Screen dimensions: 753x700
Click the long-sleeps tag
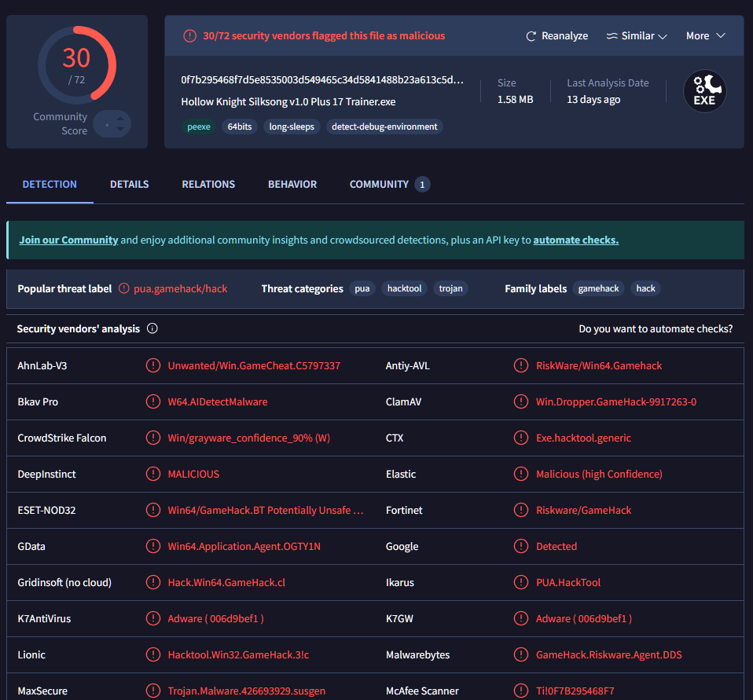pos(292,126)
